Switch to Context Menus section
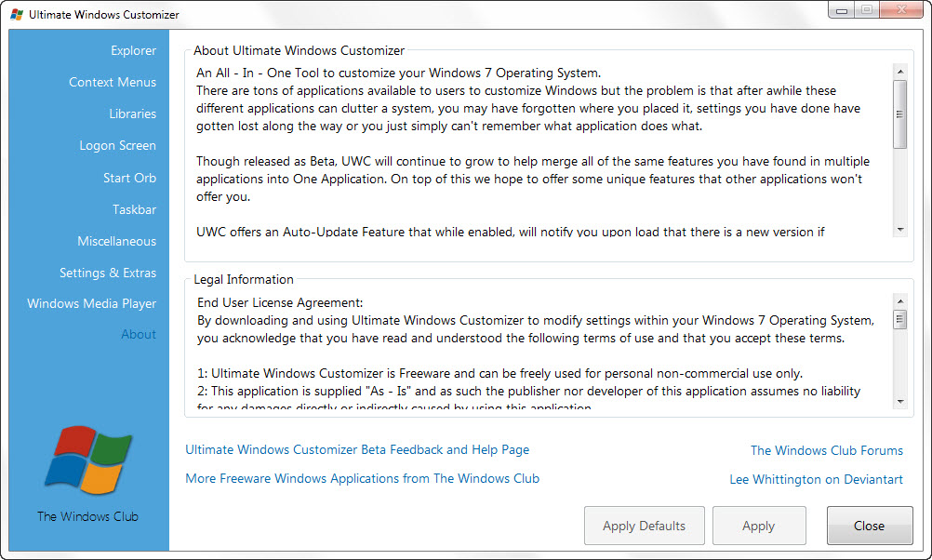932x560 pixels. point(113,82)
